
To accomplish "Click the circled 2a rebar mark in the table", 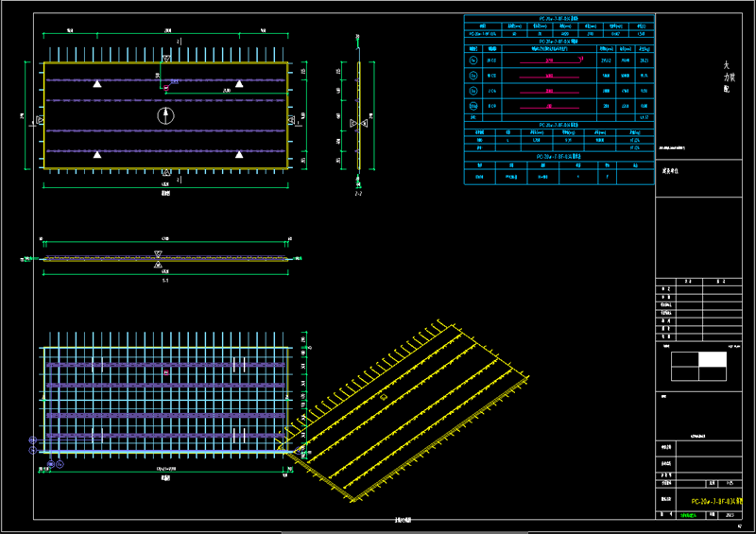I will 473,76.
